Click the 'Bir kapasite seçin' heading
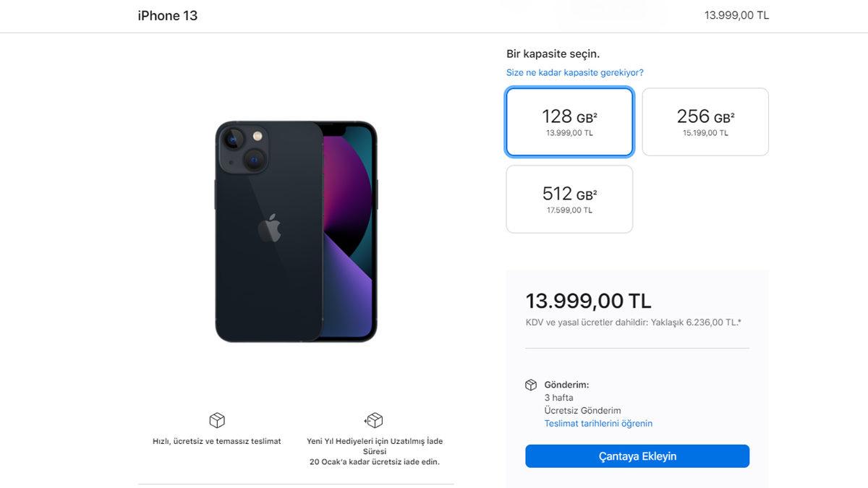 point(553,53)
